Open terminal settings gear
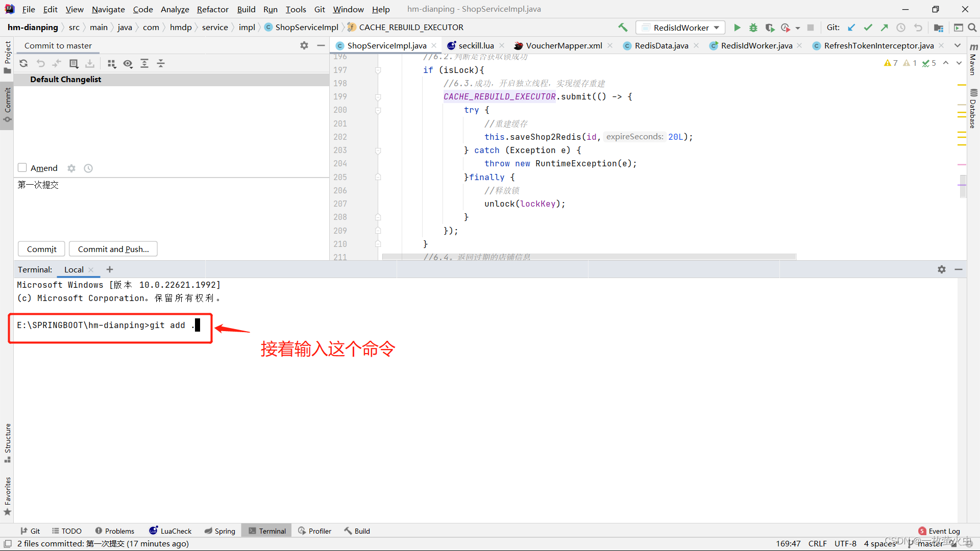This screenshot has width=980, height=551. [941, 269]
